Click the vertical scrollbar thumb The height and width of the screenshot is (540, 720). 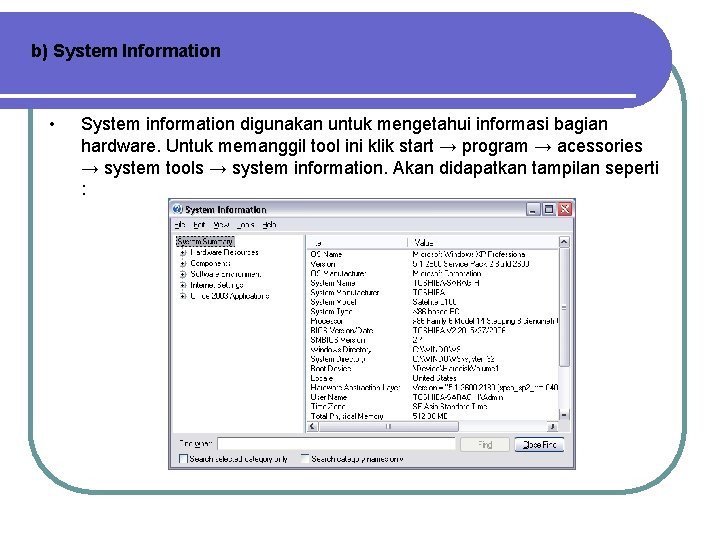click(564, 307)
